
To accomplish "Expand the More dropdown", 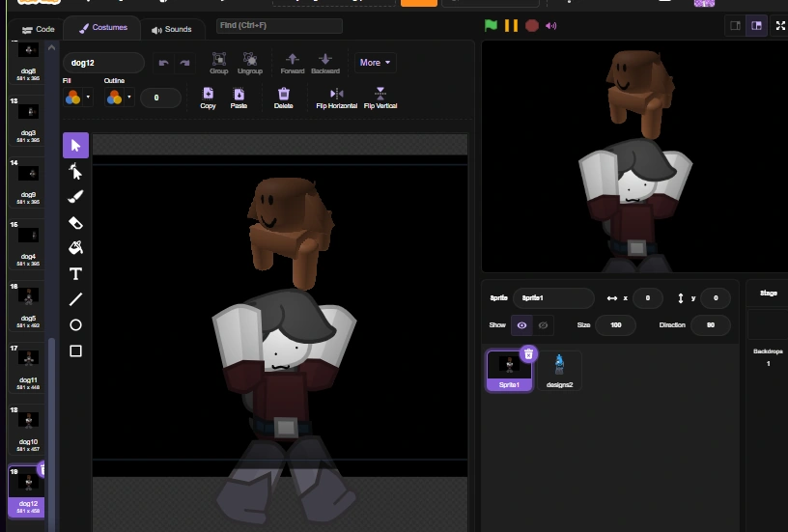I will 375,63.
